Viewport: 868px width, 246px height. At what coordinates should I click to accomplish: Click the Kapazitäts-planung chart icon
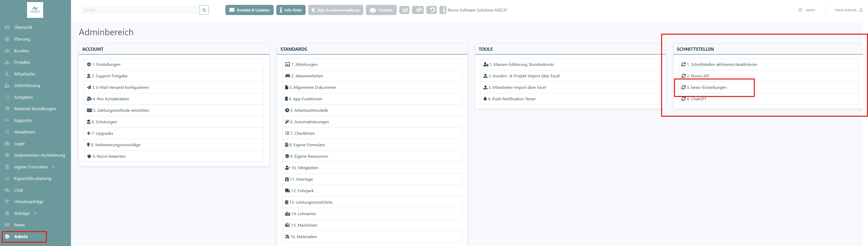pos(7,179)
